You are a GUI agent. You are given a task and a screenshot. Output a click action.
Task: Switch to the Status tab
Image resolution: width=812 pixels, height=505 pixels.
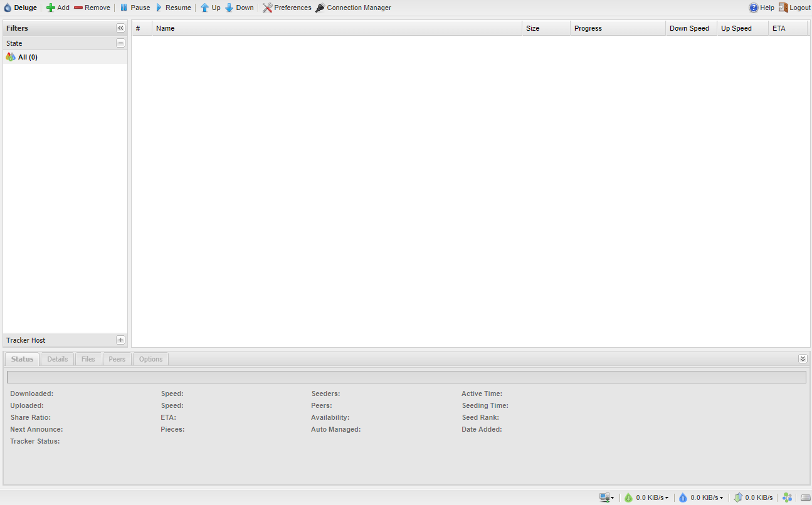tap(22, 359)
